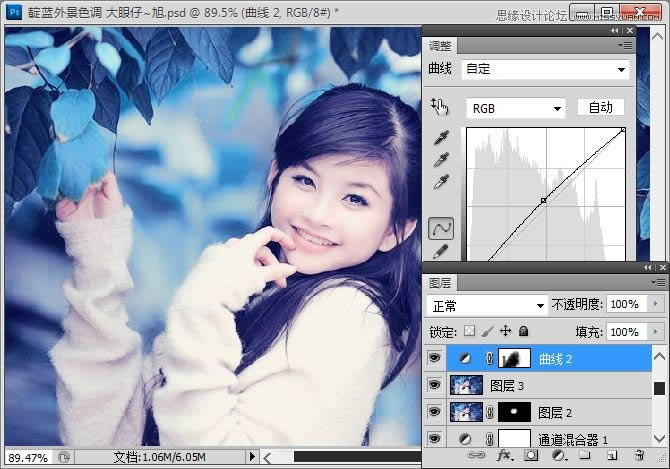Viewport: 670px width, 469px height.
Task: Click the add layer style fx icon
Action: (x=505, y=455)
